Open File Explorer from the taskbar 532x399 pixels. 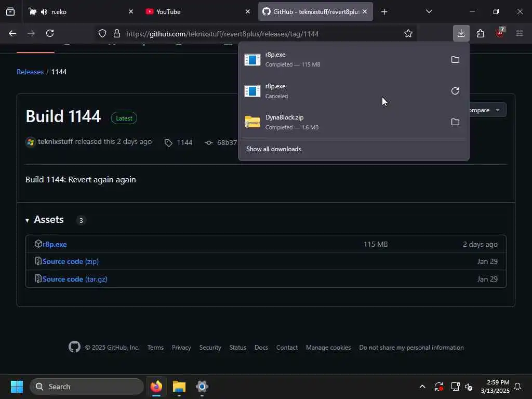pyautogui.click(x=179, y=387)
